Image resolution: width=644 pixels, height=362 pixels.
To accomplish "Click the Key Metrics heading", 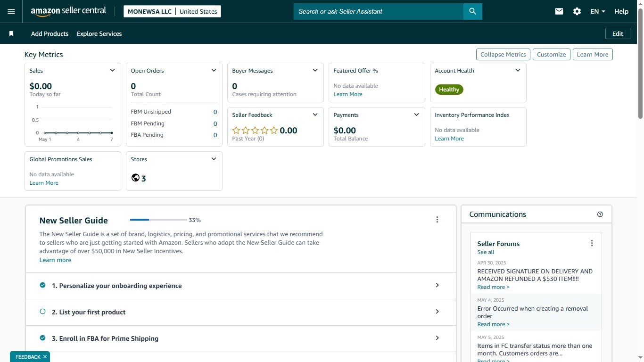I will click(43, 54).
